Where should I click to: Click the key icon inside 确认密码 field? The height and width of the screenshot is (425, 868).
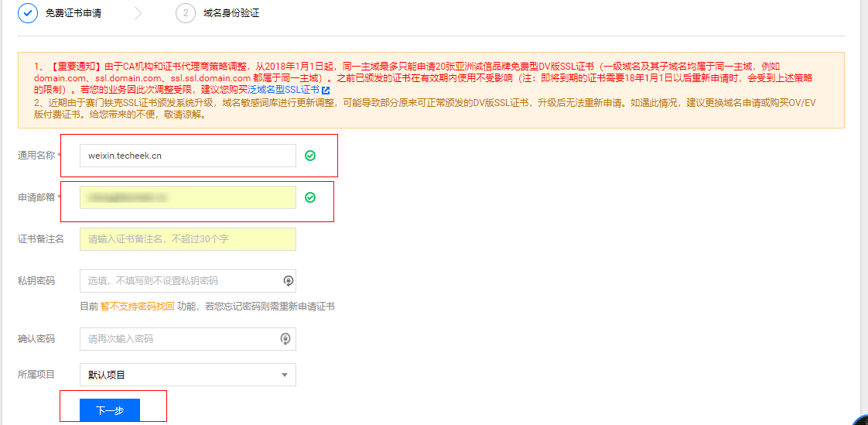point(285,339)
